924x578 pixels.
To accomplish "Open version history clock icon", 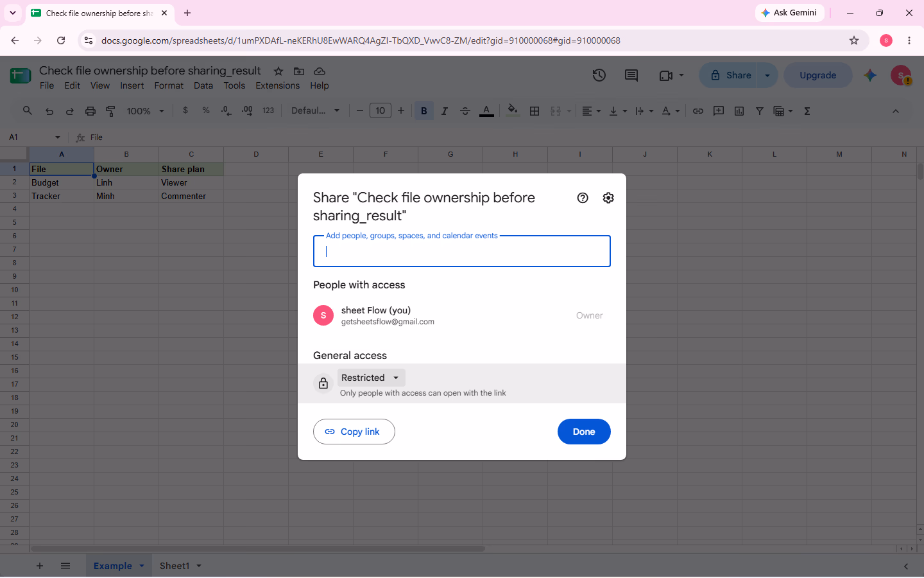I will click(599, 75).
